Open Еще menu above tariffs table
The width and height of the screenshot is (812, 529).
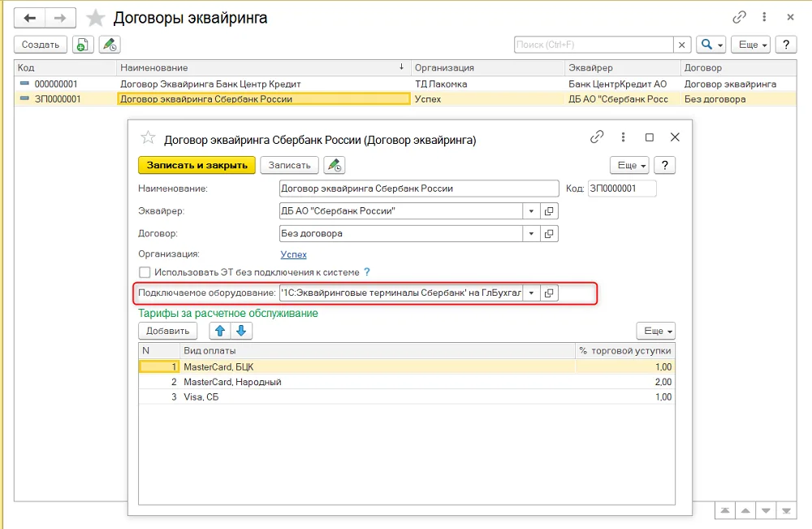(655, 331)
